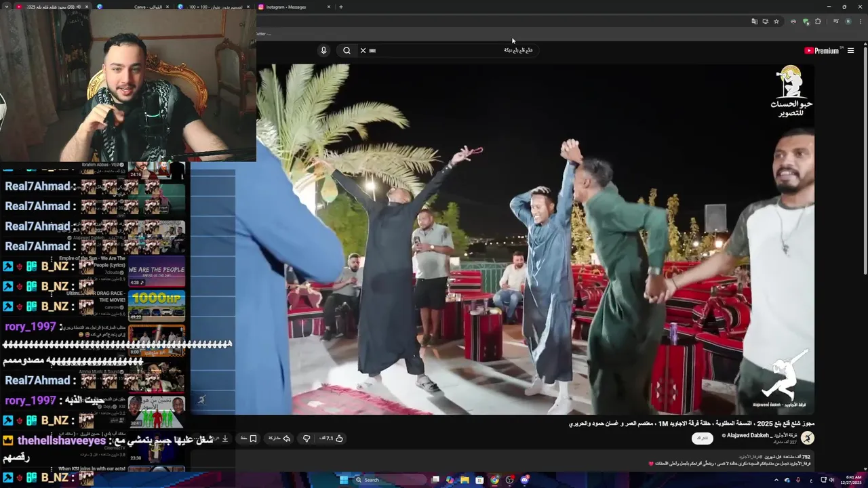
Task: Open the Chrome media control icon
Action: (835, 22)
